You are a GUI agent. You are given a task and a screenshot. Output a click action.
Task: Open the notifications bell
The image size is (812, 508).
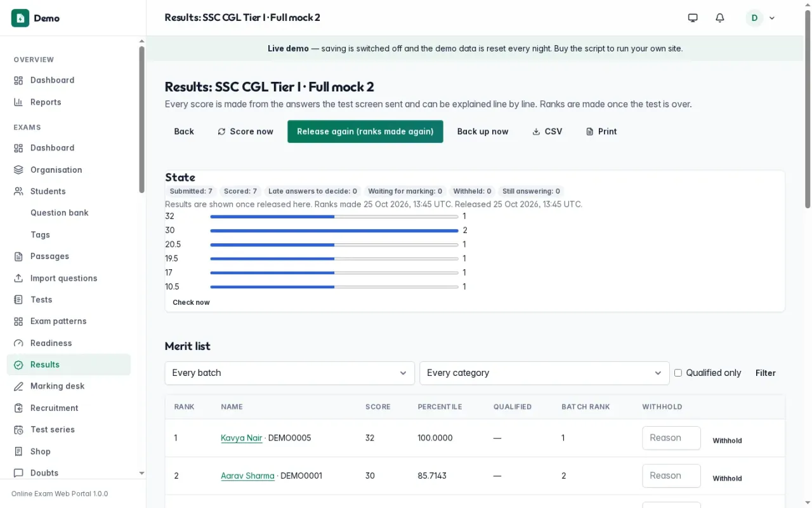tap(719, 18)
